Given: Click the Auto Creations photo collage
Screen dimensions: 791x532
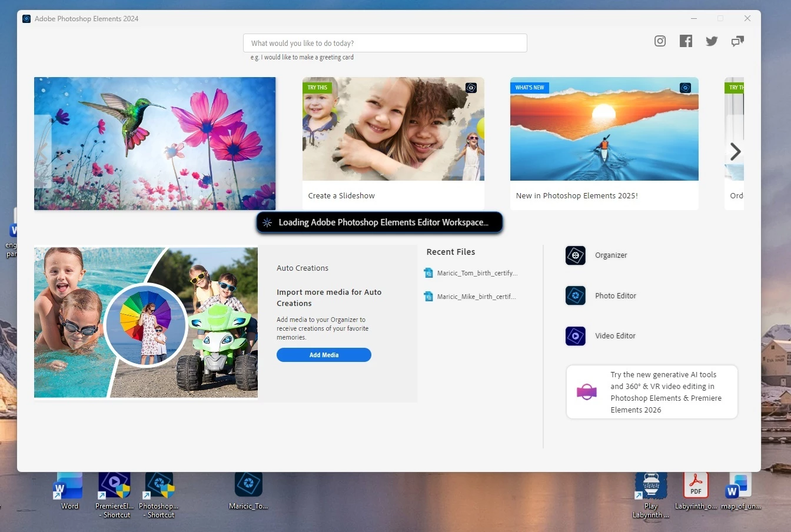Looking at the screenshot, I should point(146,322).
